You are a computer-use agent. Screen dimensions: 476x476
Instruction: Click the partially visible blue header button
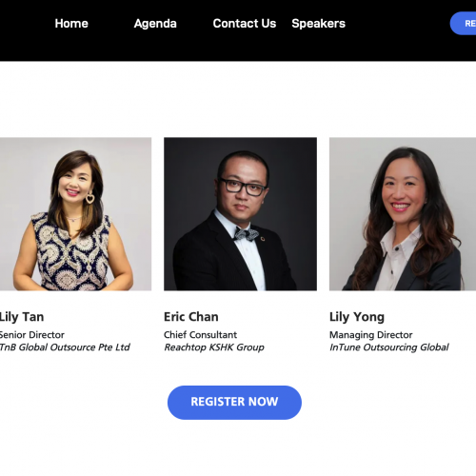[464, 24]
